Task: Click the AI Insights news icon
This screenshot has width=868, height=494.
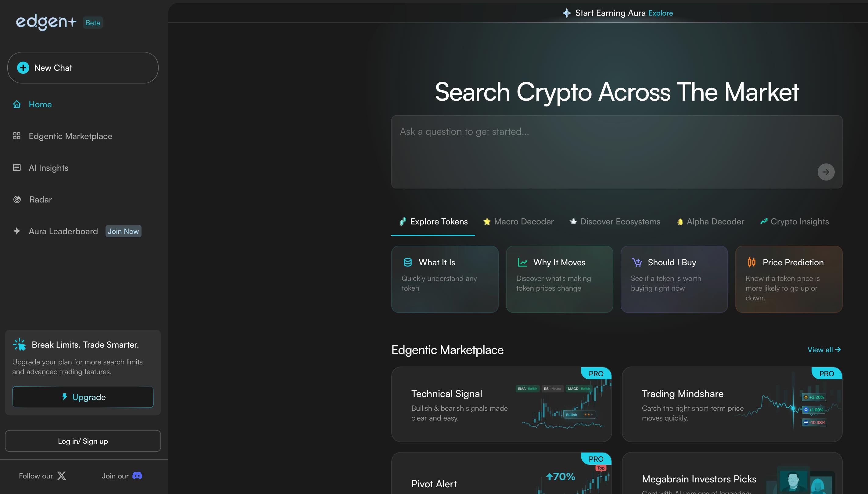Action: (x=17, y=168)
